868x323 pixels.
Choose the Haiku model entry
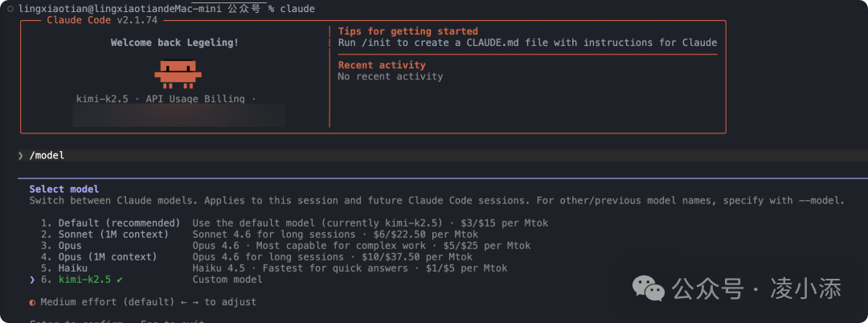[x=73, y=268]
